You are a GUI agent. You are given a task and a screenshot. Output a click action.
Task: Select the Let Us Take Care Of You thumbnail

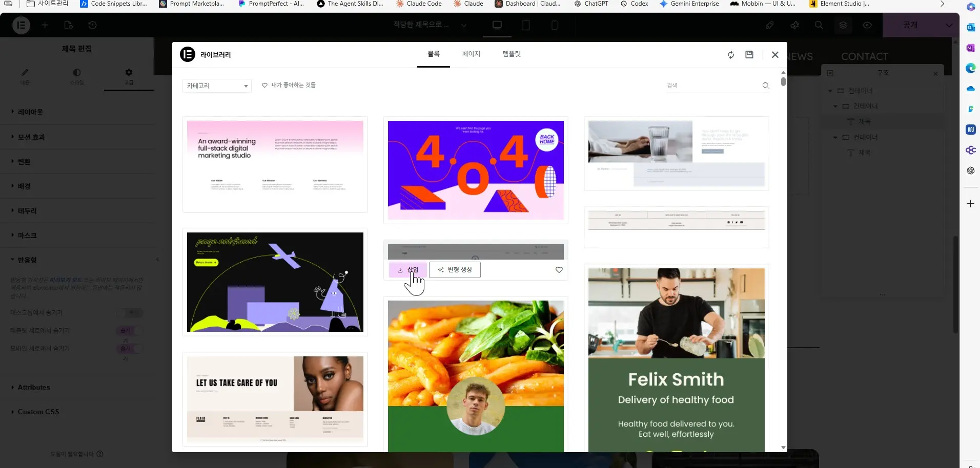click(x=275, y=399)
